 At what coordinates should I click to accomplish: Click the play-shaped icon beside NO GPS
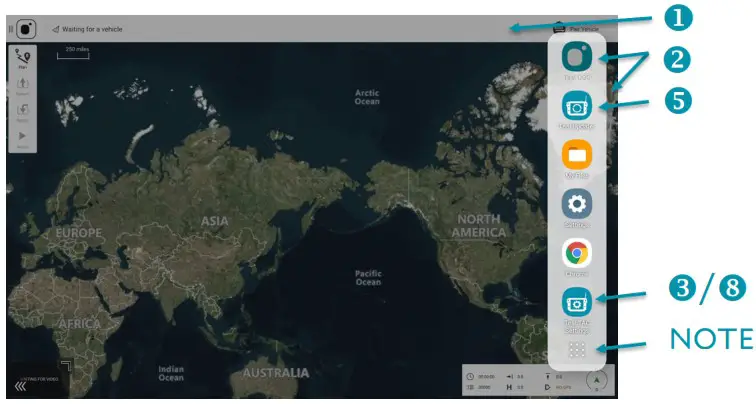pyautogui.click(x=547, y=387)
